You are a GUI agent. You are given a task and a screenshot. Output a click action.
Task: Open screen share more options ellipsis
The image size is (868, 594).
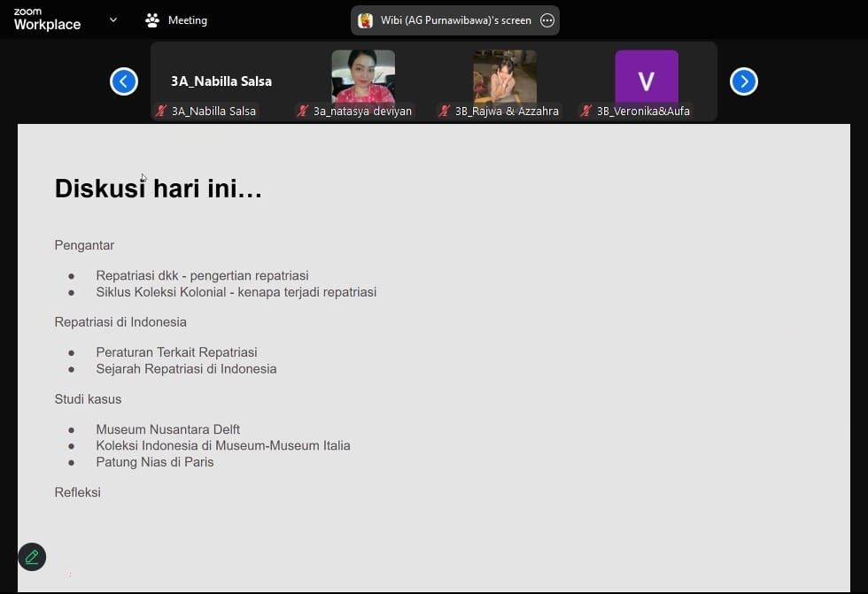coord(547,20)
